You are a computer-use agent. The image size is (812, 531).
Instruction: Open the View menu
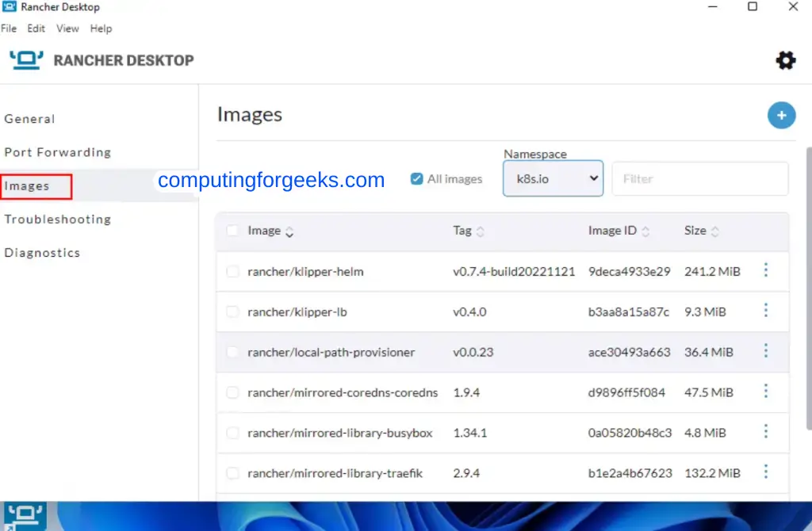[x=67, y=29]
